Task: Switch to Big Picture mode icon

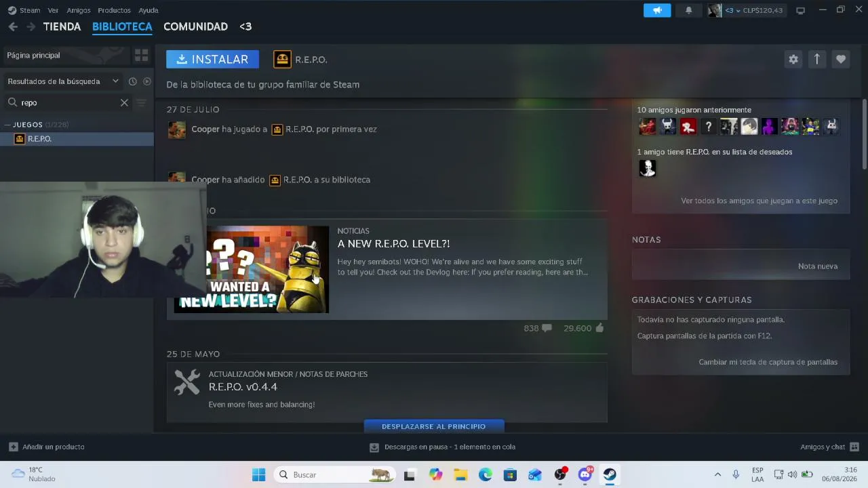Action: (x=800, y=10)
